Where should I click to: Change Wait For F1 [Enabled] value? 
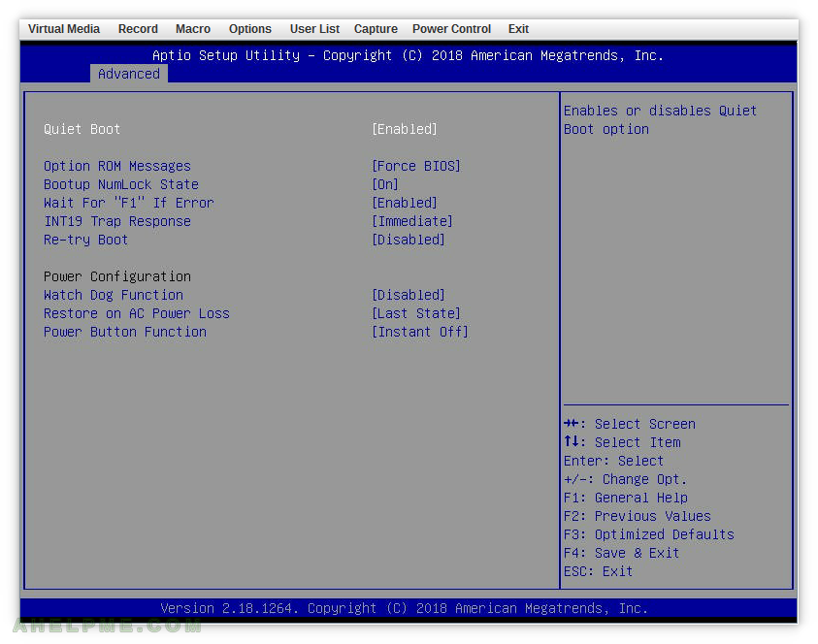(x=405, y=203)
